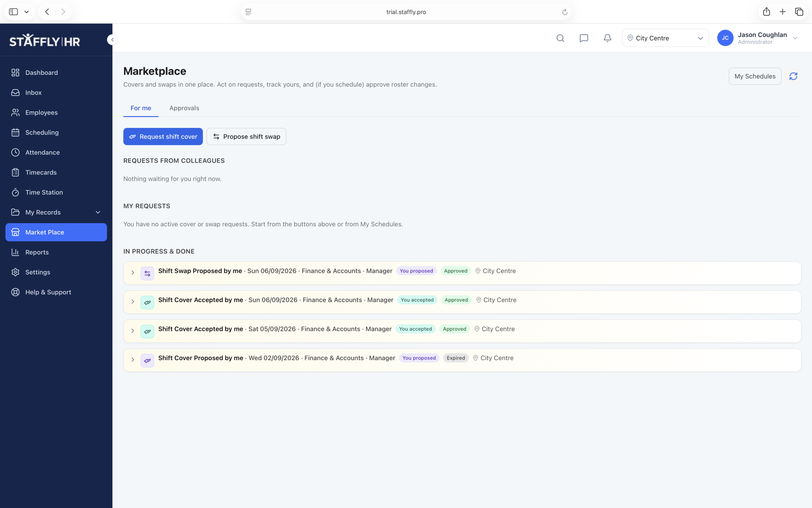Open Dashboard from the sidebar
Screen dimensions: 812x508
56,73
